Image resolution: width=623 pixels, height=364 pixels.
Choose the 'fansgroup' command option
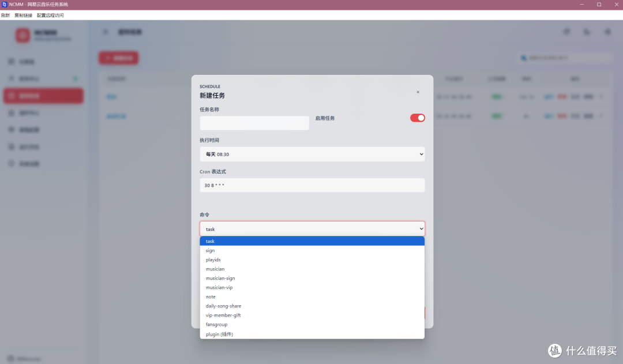(312, 325)
